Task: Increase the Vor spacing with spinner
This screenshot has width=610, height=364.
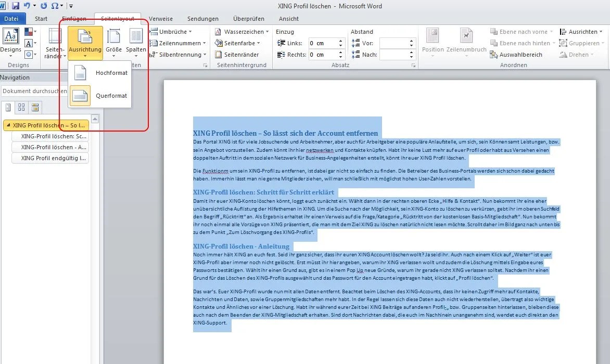Action: [412, 41]
